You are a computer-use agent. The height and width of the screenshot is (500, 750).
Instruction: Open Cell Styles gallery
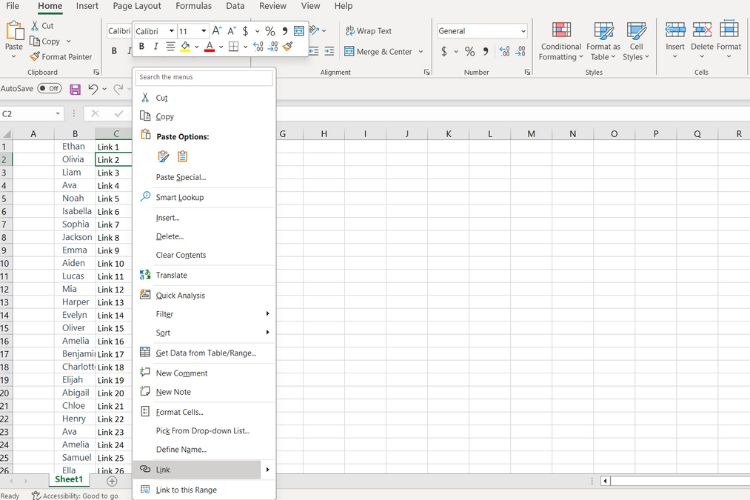pyautogui.click(x=636, y=41)
